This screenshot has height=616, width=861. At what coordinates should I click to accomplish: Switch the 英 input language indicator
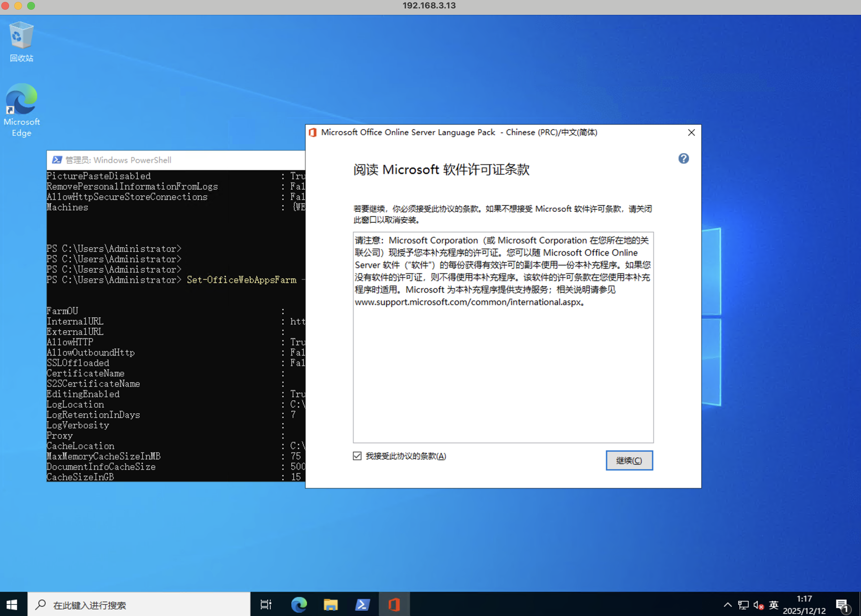click(x=773, y=605)
